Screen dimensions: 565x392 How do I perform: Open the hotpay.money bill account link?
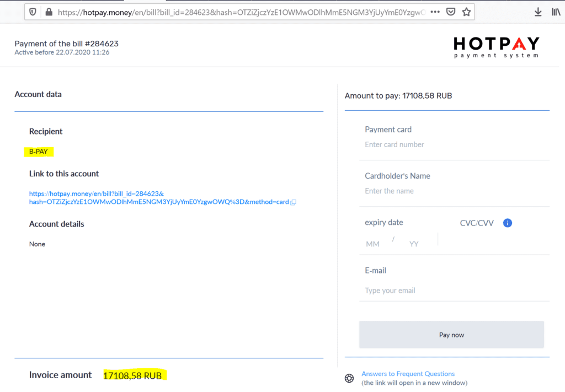click(x=159, y=197)
